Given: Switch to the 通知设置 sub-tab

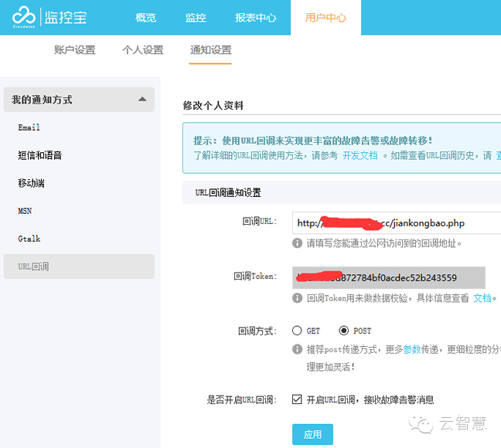Looking at the screenshot, I should pyautogui.click(x=210, y=49).
